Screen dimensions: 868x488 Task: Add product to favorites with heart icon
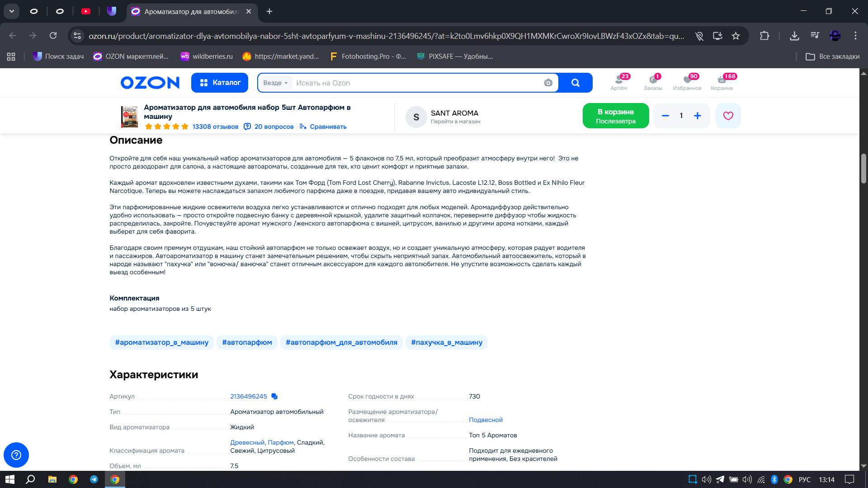coord(728,116)
